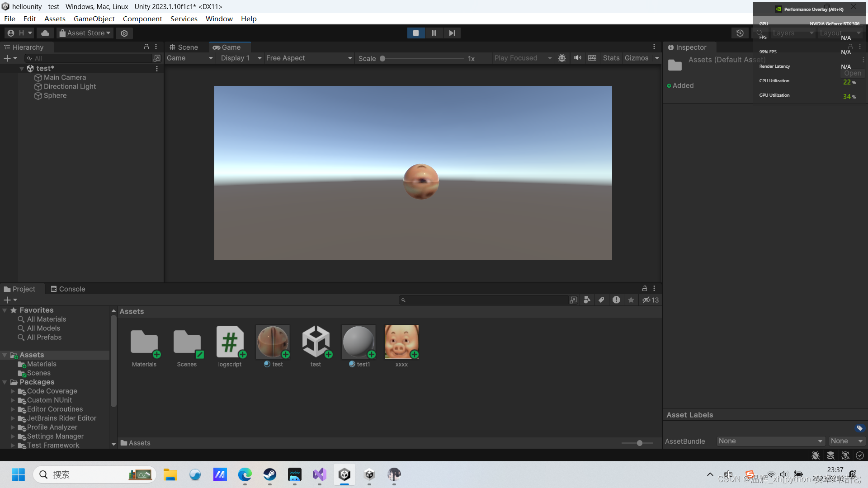The width and height of the screenshot is (868, 488).
Task: Toggle Play Focused mode button
Action: 524,58
